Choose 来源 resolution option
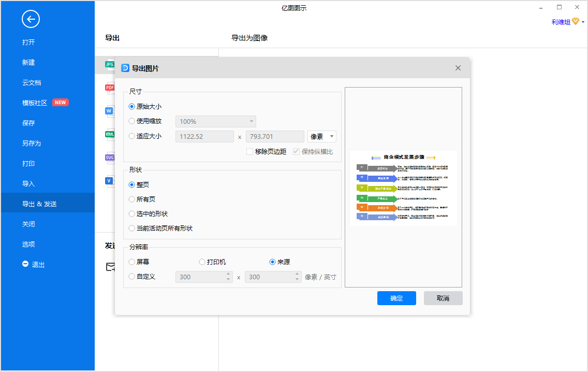The height and width of the screenshot is (372, 588). point(280,262)
